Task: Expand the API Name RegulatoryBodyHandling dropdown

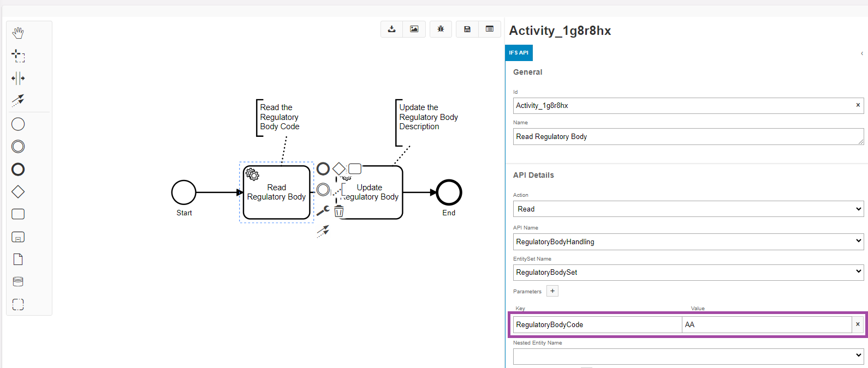Action: pos(688,242)
